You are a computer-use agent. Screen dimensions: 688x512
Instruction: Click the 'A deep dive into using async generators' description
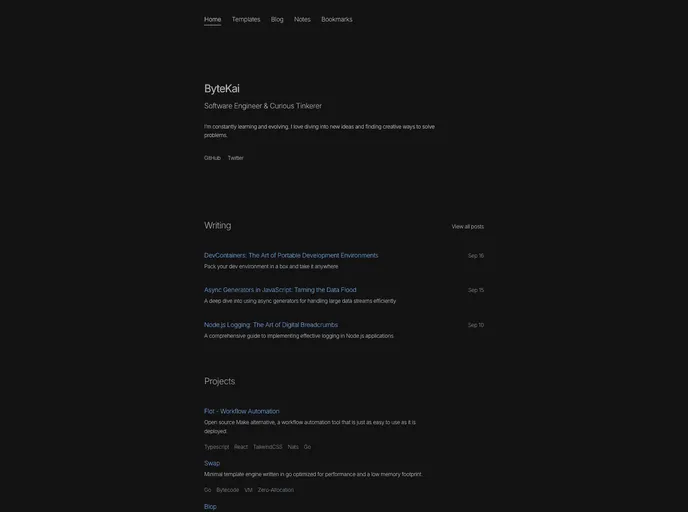(300, 301)
